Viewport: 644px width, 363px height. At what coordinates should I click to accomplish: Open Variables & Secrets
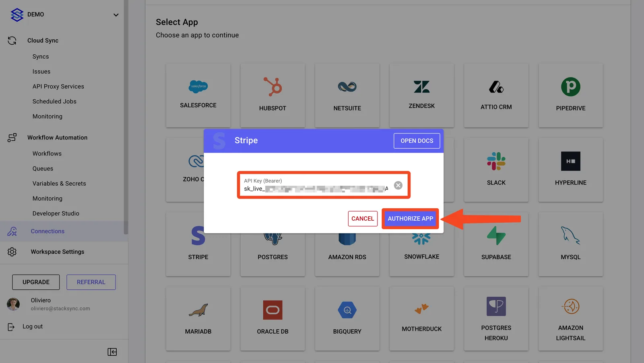[x=59, y=183]
